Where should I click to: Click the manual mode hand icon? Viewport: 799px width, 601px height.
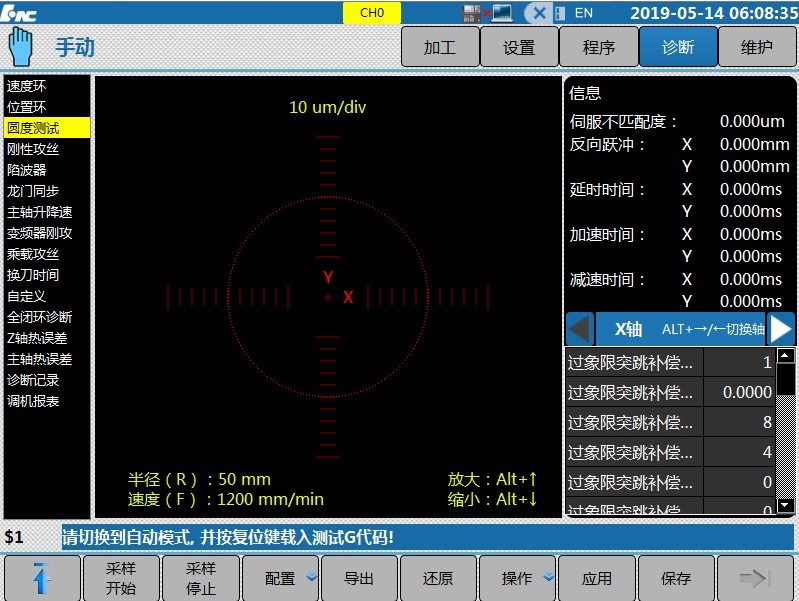click(x=21, y=47)
